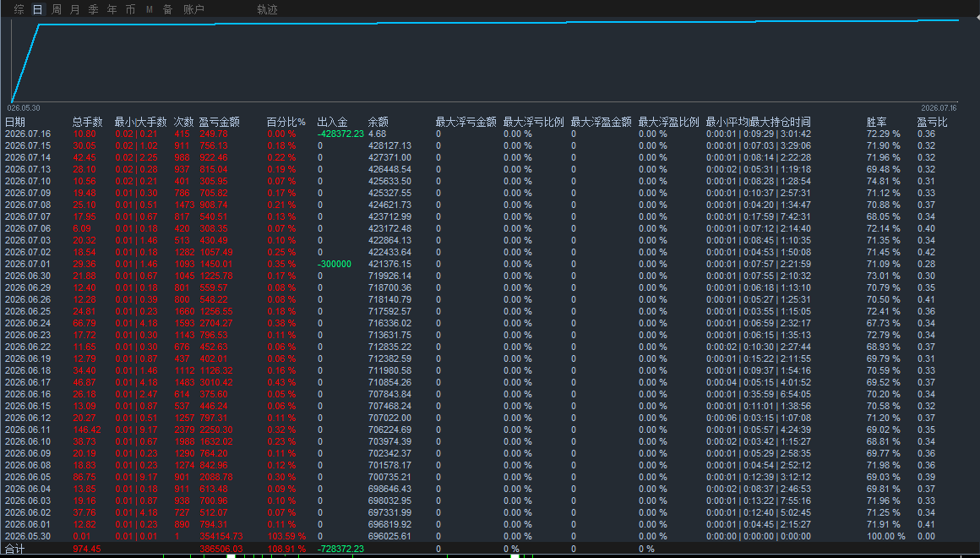This screenshot has width=980, height=558.
Task: Click the 386506.03 total profit sum
Action: click(221, 549)
